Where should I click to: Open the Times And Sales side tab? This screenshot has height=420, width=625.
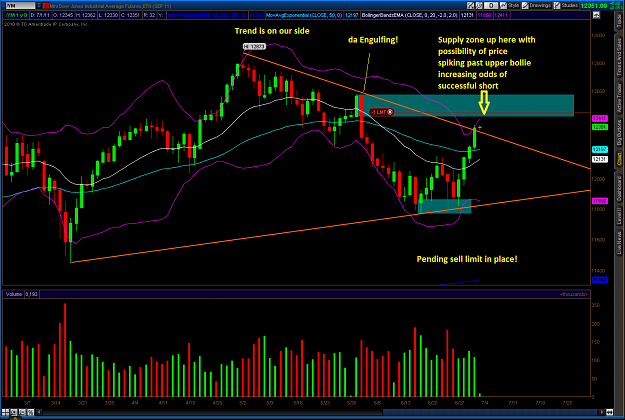pos(619,57)
